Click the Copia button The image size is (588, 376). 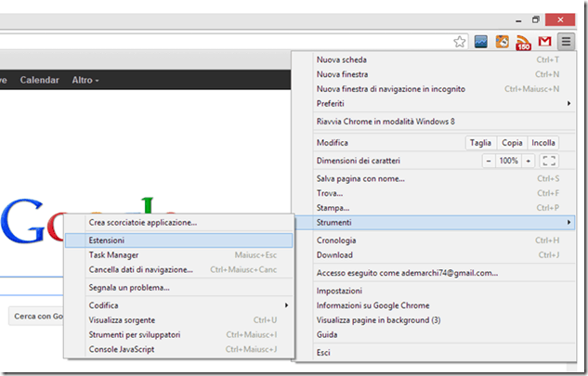click(512, 143)
